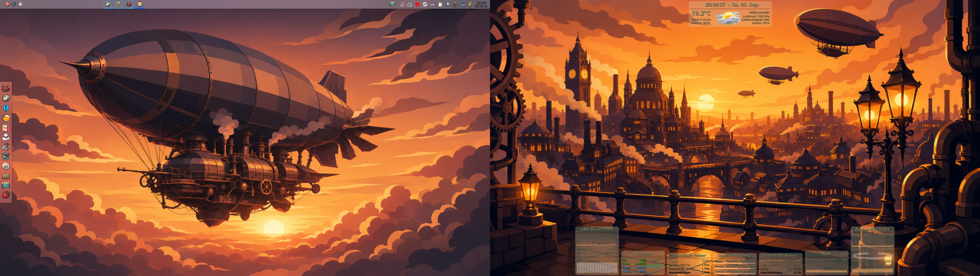
Task: Click the red power button in the top panel
Action: tap(7, 4)
